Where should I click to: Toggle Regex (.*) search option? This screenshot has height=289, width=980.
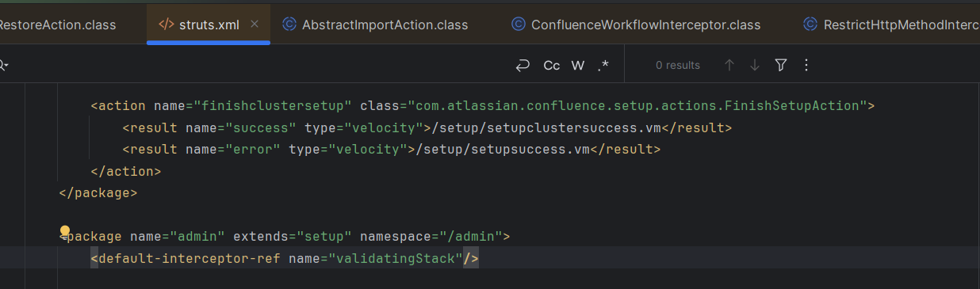coord(603,66)
